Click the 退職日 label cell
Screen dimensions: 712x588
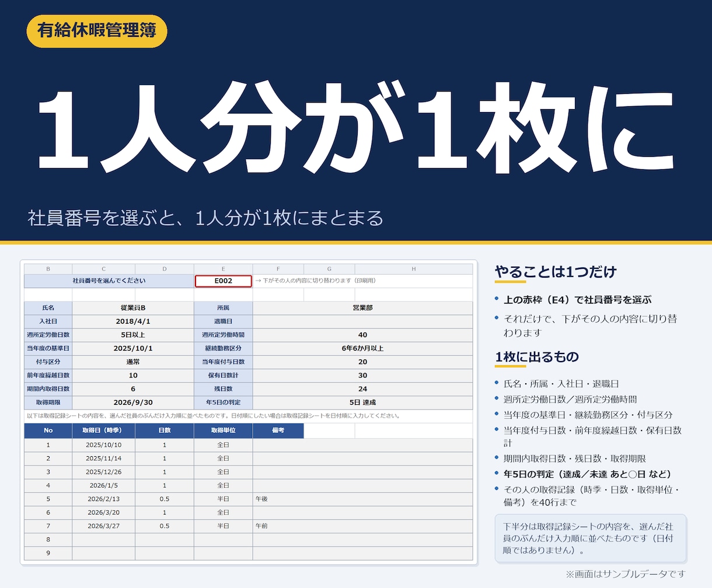click(x=223, y=321)
